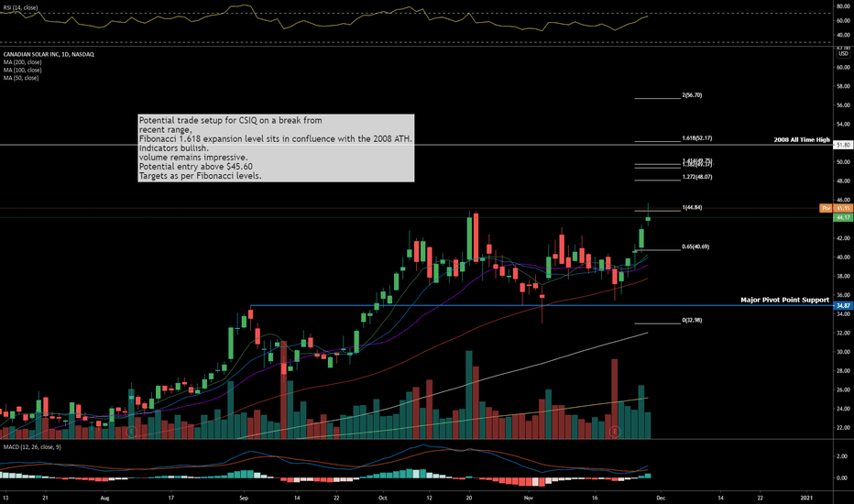Click the Major Pivot Point Support label
The height and width of the screenshot is (504, 854).
coord(785,300)
